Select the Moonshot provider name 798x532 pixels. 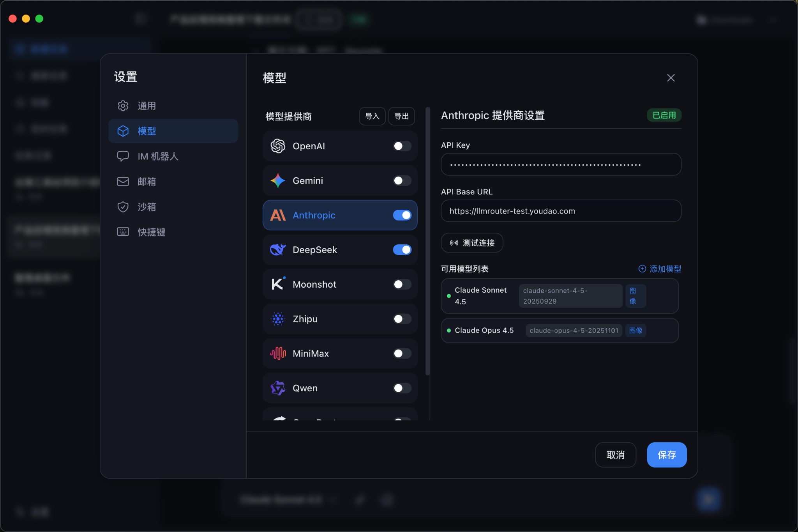[x=314, y=284]
